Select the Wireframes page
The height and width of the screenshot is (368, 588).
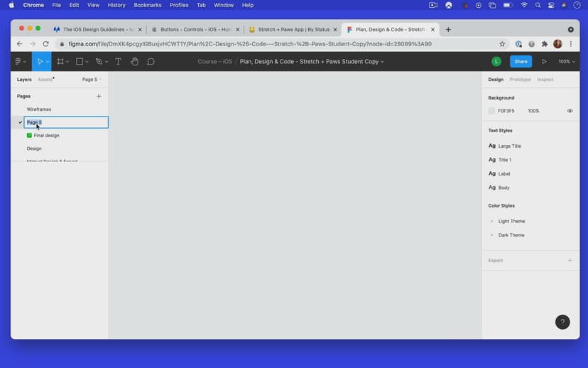(39, 109)
